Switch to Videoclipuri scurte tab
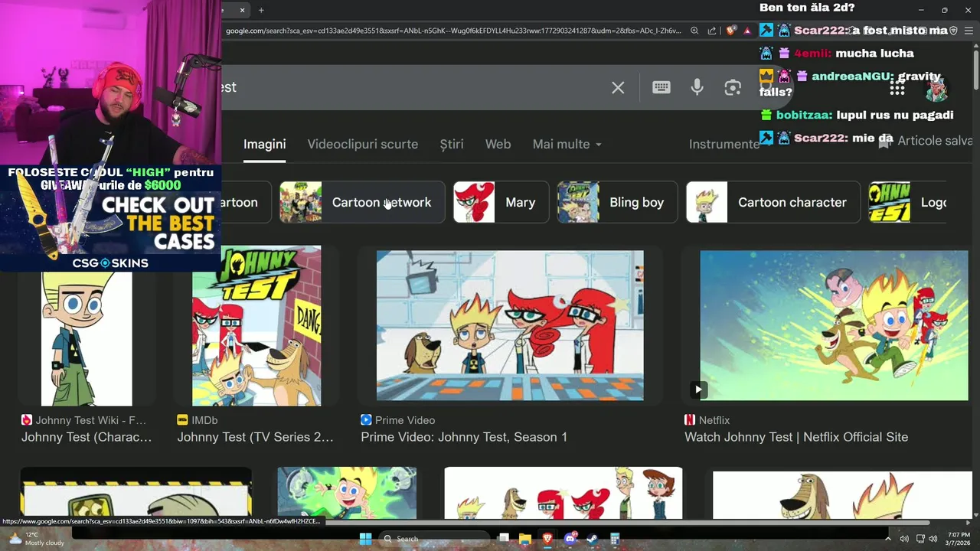 pos(362,144)
